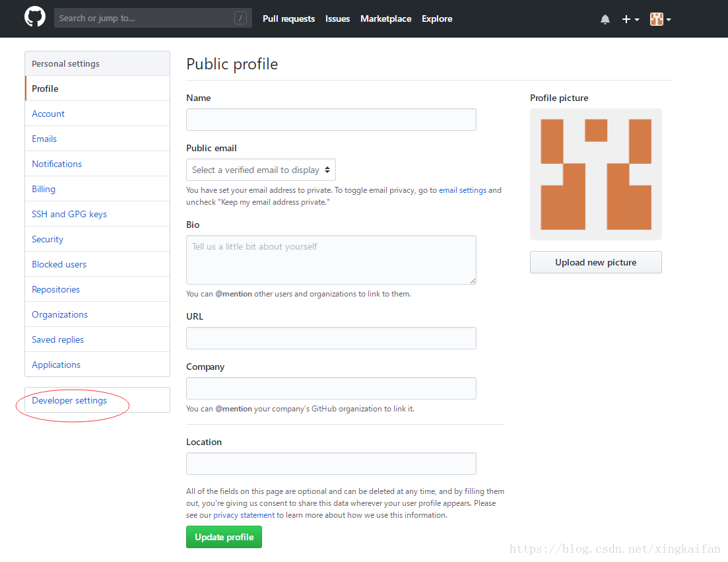728x562 pixels.
Task: Open Blocked users settings
Action: (x=98, y=263)
